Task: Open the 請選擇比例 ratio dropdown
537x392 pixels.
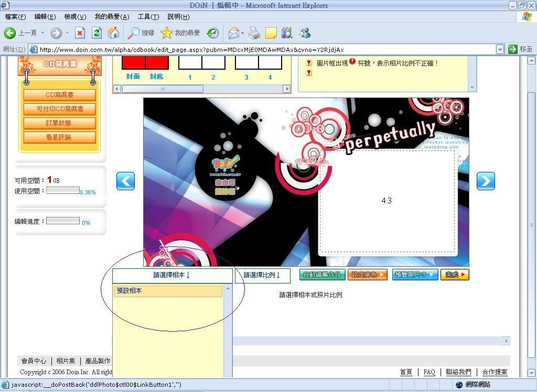Action: click(x=262, y=275)
